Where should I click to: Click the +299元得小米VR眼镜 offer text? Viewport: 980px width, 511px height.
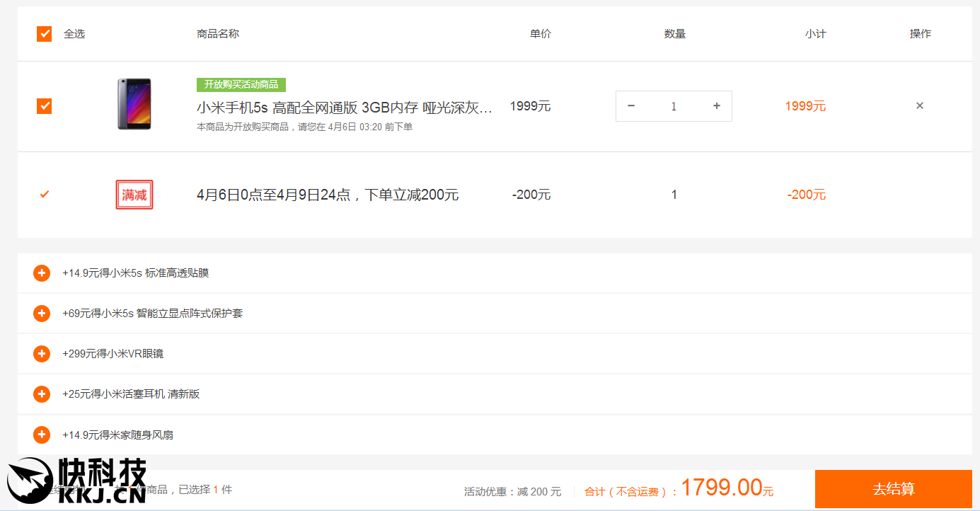(x=113, y=354)
